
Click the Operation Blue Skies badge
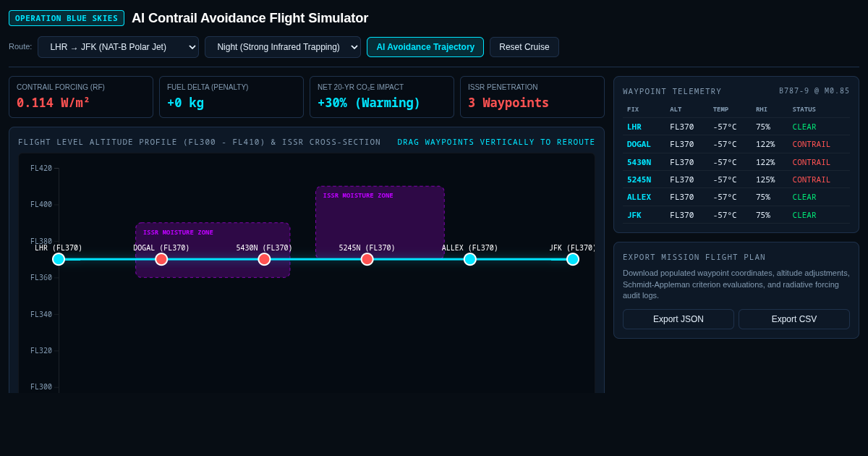(x=67, y=18)
